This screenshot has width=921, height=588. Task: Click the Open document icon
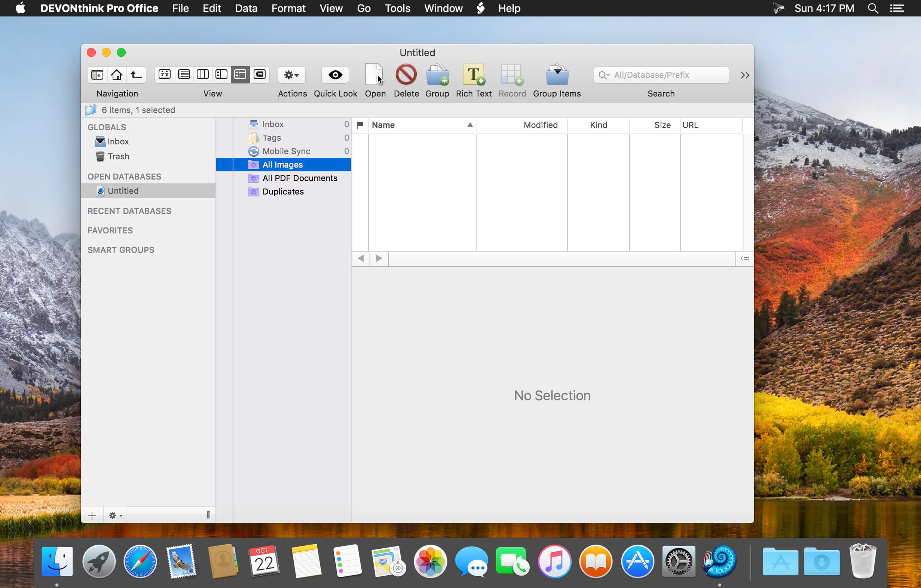(374, 74)
